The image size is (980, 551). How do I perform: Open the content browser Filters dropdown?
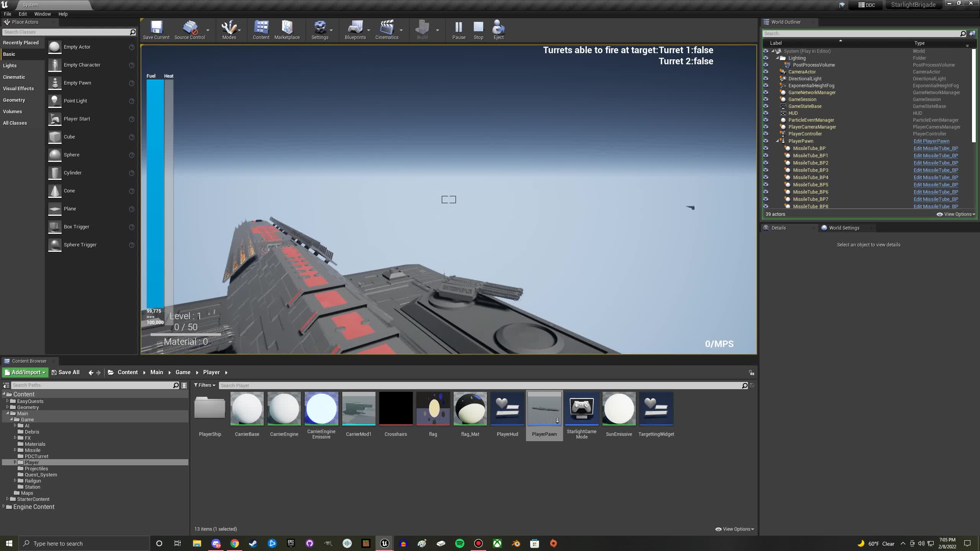205,385
